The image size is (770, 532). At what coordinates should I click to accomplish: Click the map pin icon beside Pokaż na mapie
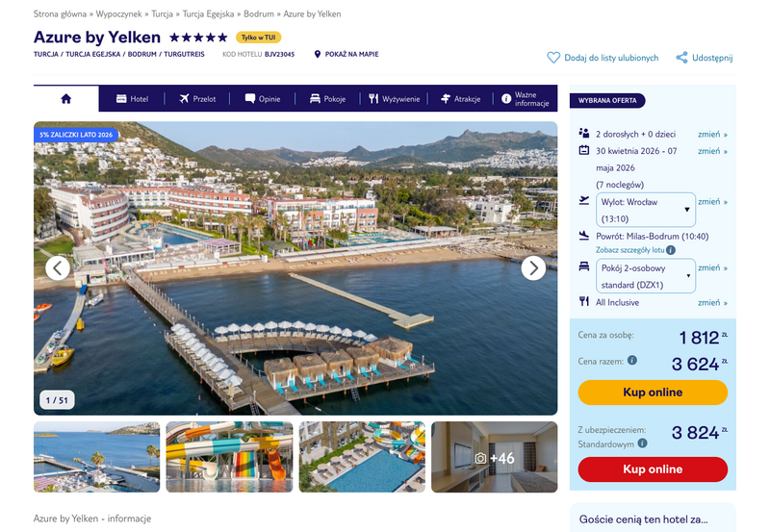coord(318,54)
